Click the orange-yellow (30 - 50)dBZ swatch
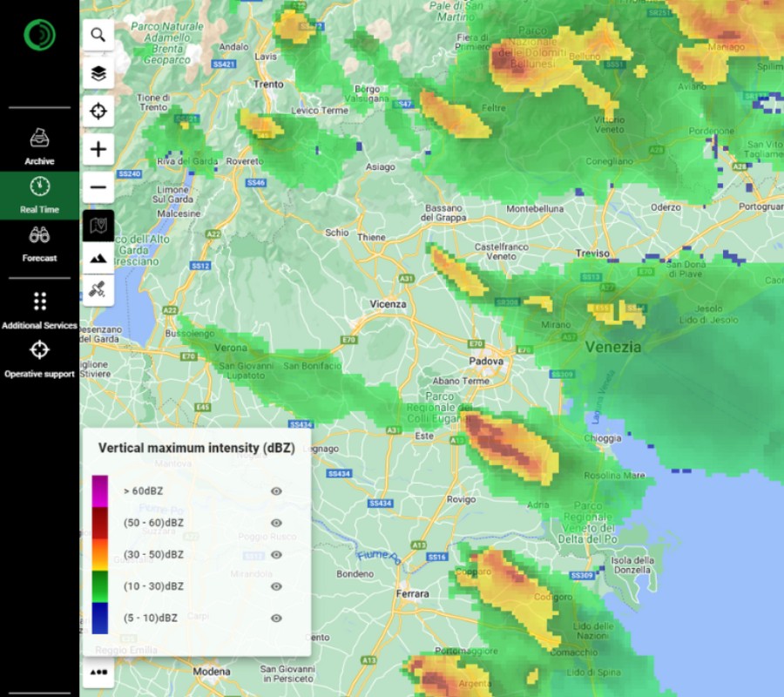This screenshot has width=784, height=697. pos(100,554)
